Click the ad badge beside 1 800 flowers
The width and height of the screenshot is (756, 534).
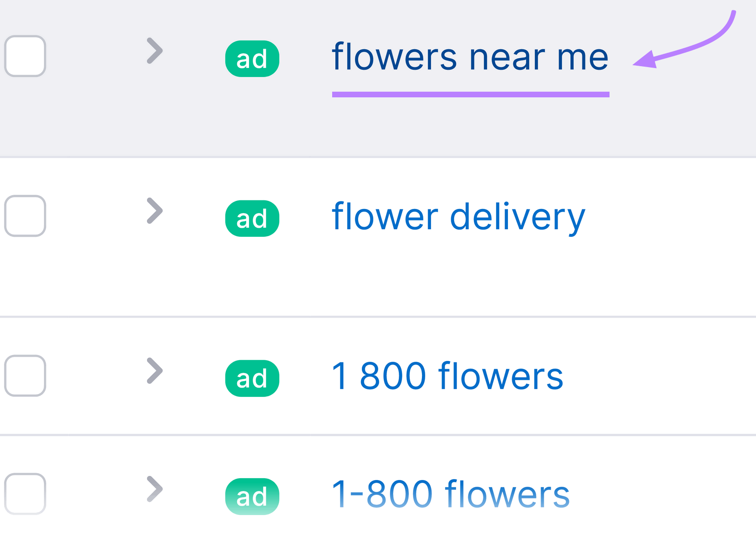point(252,378)
